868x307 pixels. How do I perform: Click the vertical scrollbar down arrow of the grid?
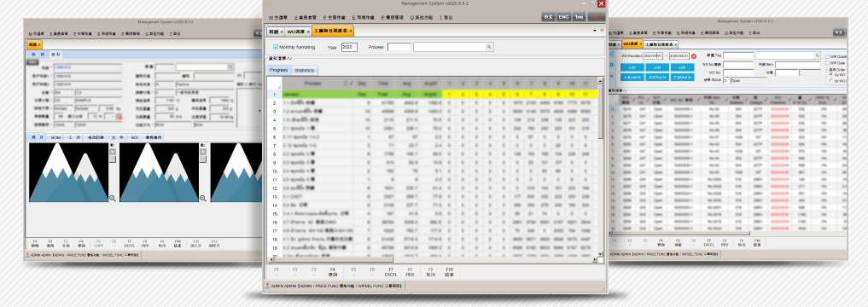(x=601, y=254)
